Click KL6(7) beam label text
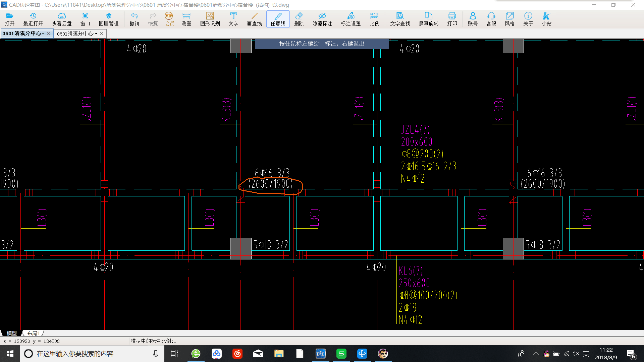 pyautogui.click(x=411, y=271)
